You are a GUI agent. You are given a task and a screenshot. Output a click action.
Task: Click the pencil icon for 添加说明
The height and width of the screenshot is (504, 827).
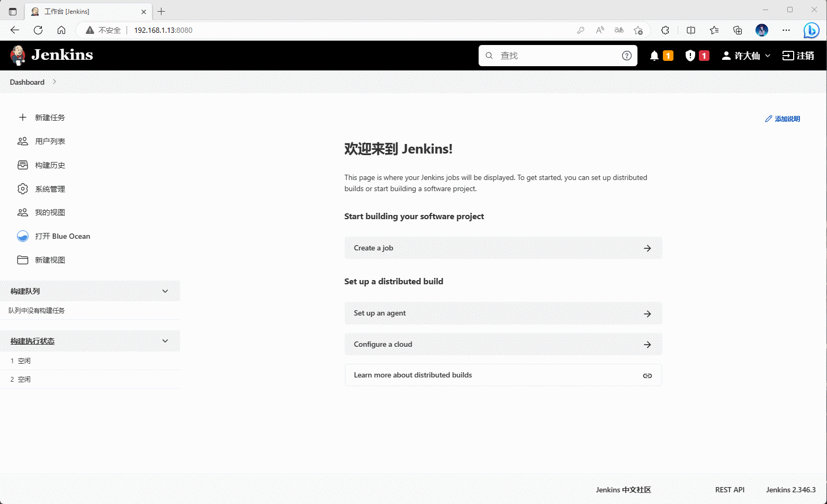769,119
